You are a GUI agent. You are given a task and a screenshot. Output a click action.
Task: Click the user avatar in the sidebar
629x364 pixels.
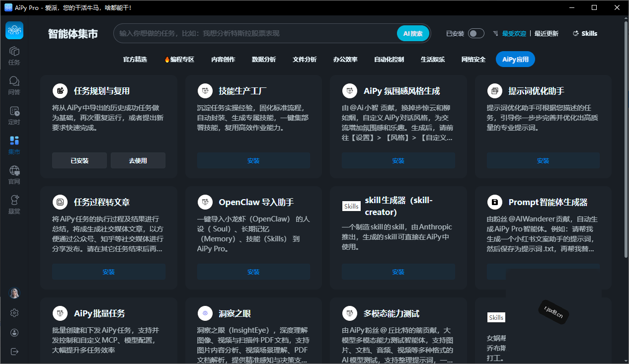(x=14, y=293)
